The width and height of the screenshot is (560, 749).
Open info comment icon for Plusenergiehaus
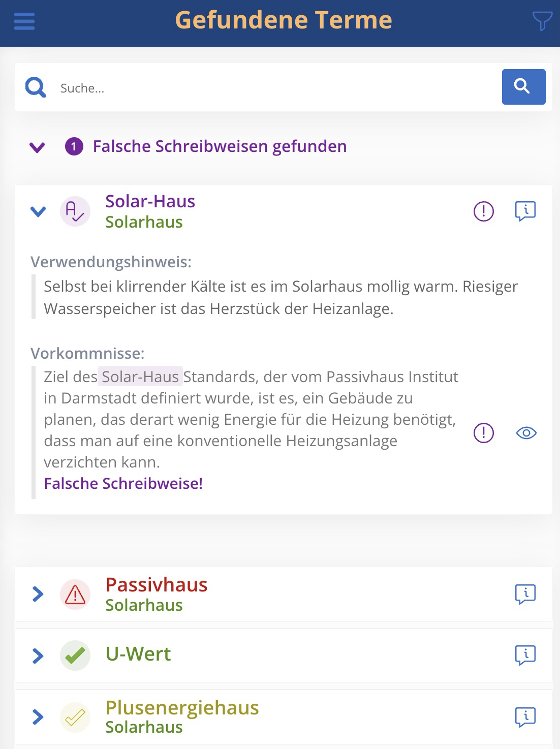[525, 717]
